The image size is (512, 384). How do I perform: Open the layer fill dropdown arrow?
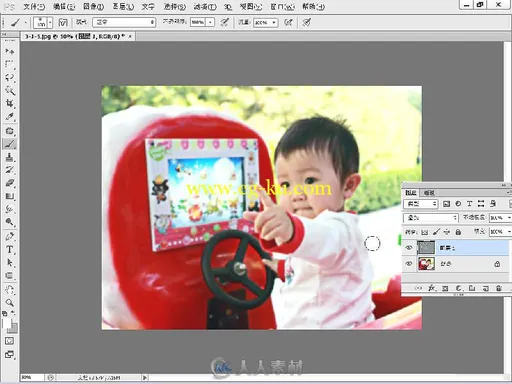pos(509,231)
